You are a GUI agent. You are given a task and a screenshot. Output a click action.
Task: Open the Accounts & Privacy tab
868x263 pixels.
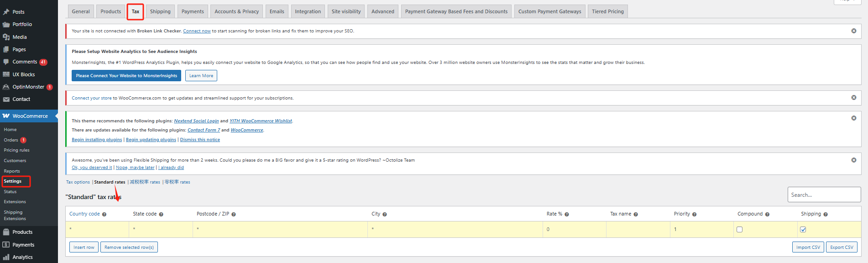click(x=237, y=11)
